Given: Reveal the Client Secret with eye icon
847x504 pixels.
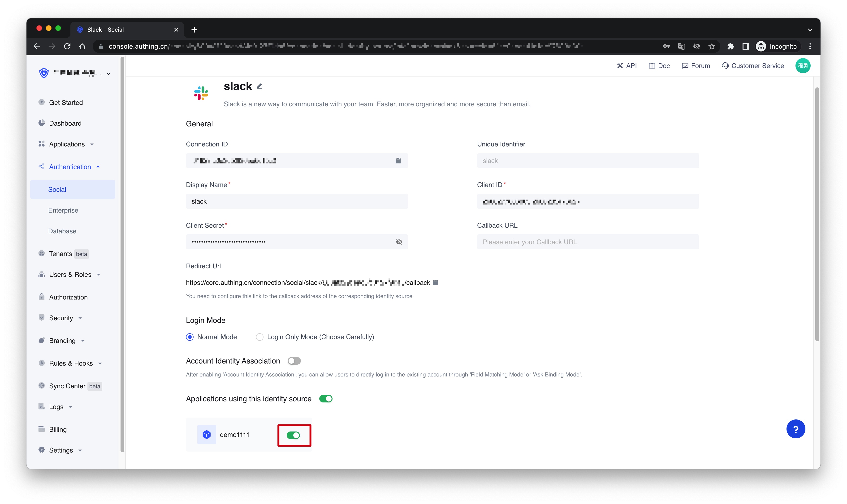Looking at the screenshot, I should [399, 242].
